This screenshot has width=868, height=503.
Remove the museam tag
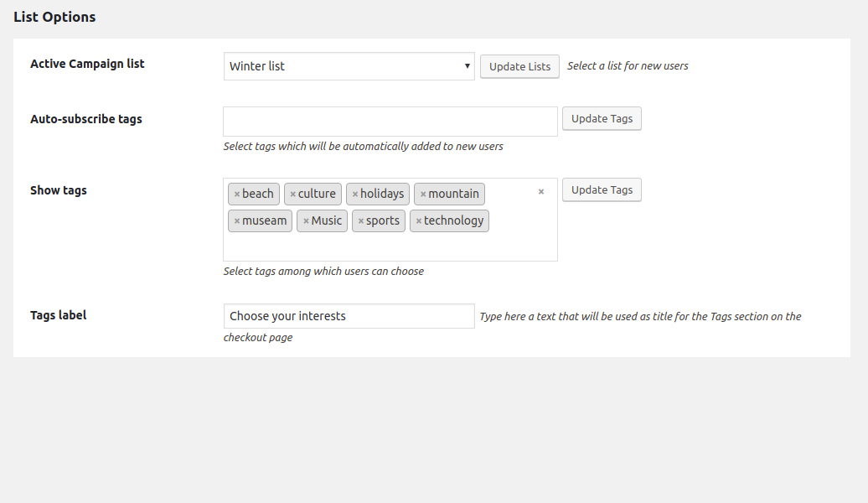[237, 221]
